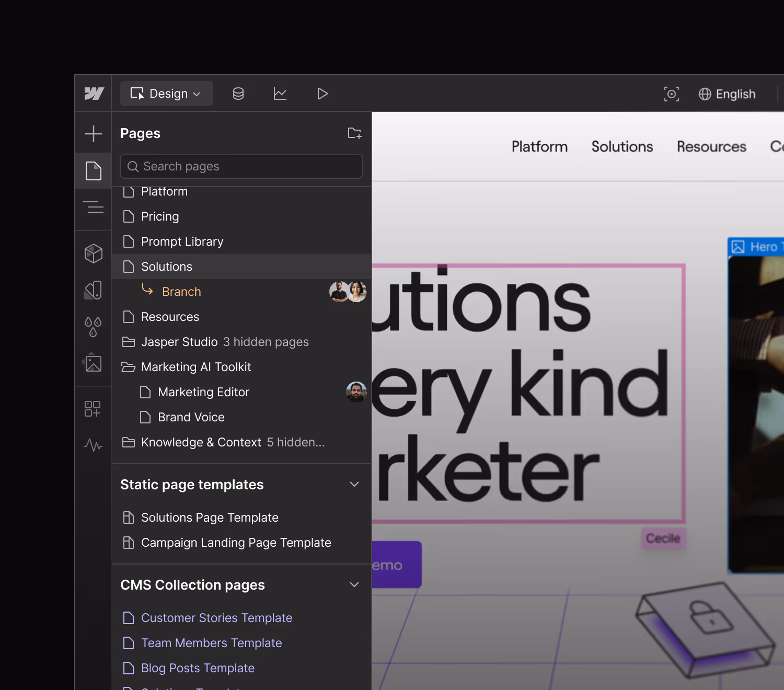
Task: Open the analytics chart icon
Action: point(280,94)
